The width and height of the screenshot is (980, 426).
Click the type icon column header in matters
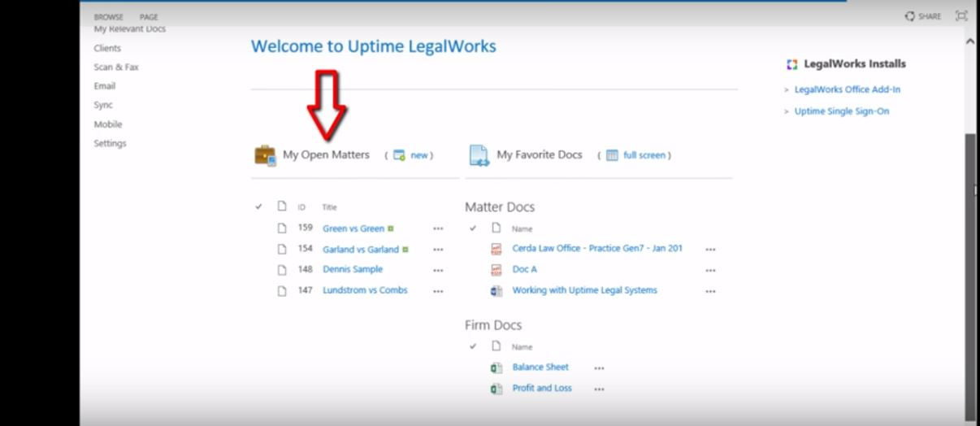pos(282,206)
